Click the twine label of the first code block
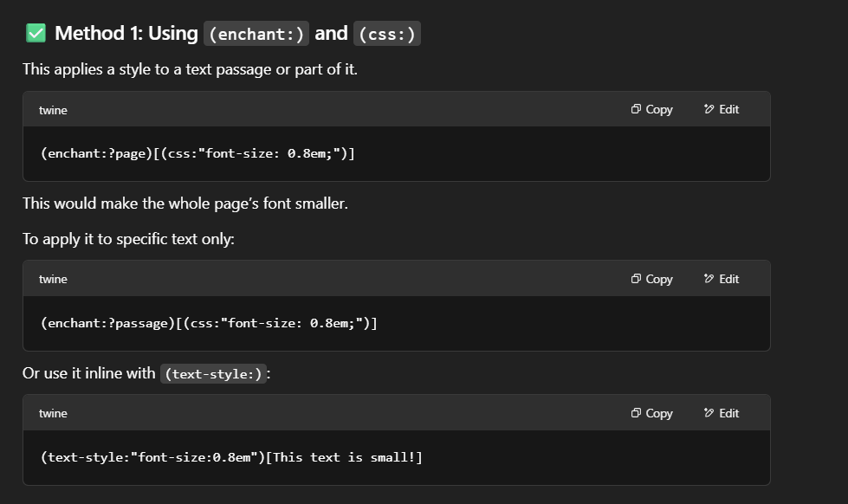Viewport: 848px width, 504px height. pos(53,110)
